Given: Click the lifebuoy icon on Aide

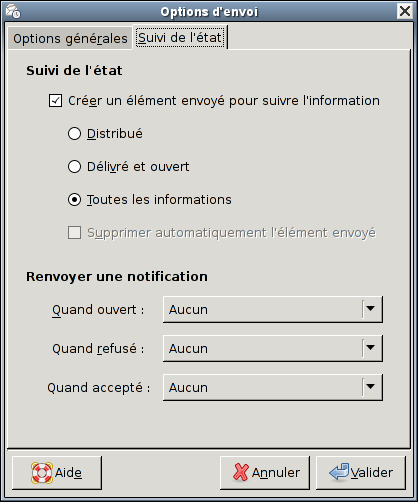Looking at the screenshot, I should pyautogui.click(x=42, y=473).
